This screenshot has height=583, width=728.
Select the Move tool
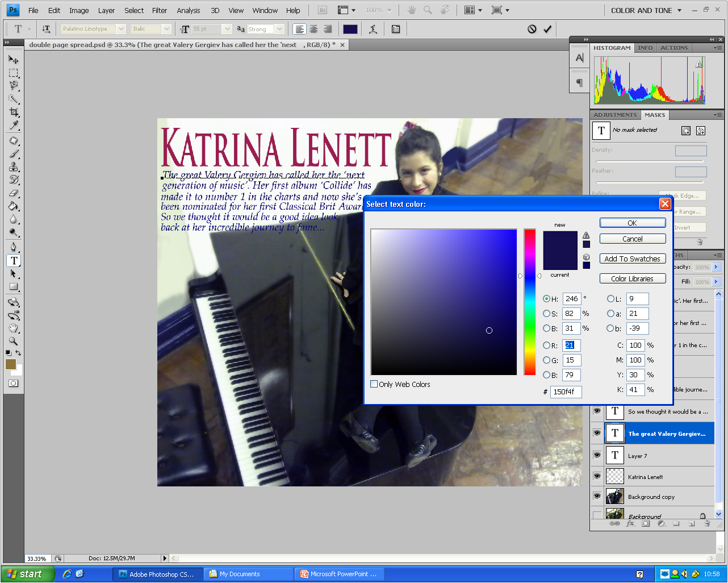[x=14, y=59]
